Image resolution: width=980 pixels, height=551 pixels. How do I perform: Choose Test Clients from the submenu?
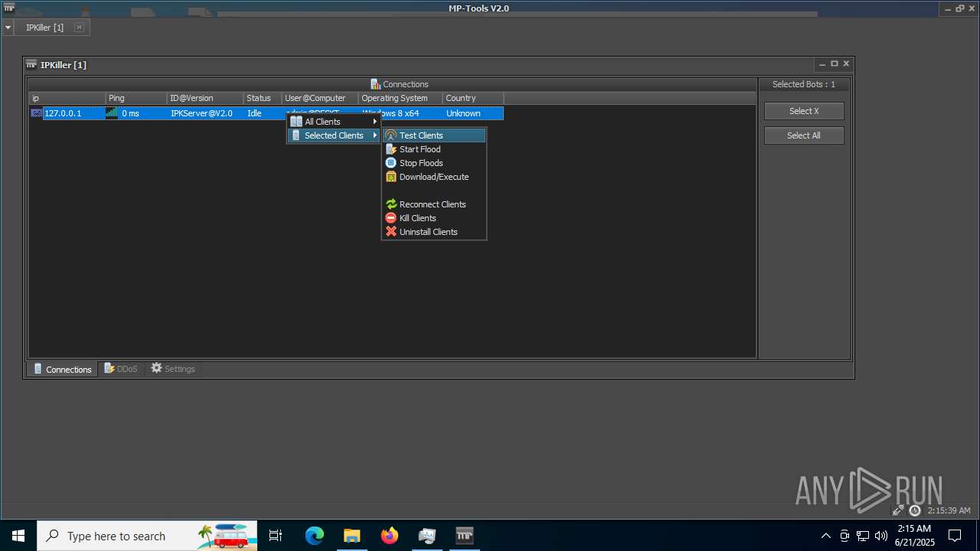point(434,135)
